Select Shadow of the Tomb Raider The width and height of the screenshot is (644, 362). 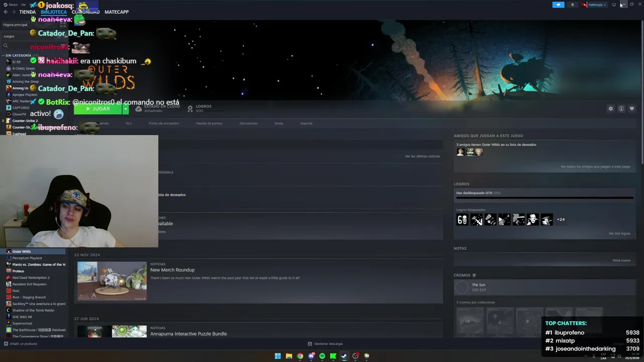pos(33,310)
